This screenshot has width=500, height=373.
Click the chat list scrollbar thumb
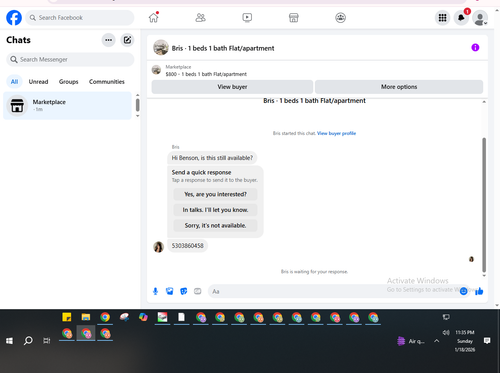pos(138,105)
